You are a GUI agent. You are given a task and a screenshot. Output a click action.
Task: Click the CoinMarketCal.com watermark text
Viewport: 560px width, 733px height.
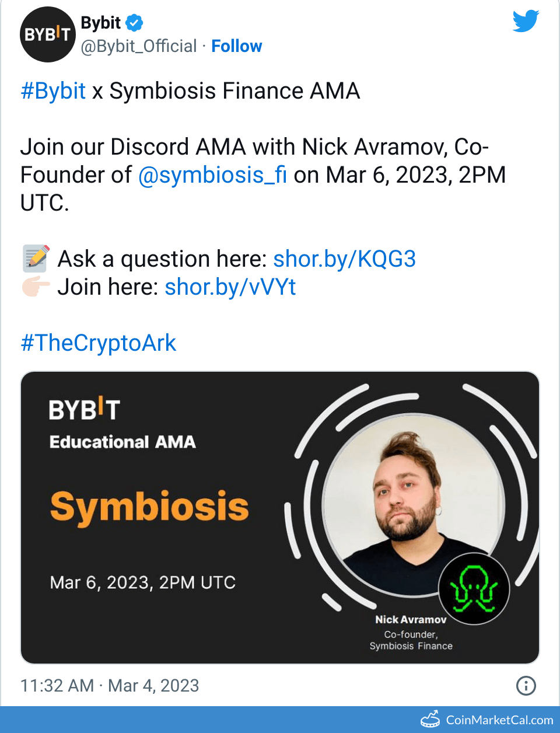point(499,720)
